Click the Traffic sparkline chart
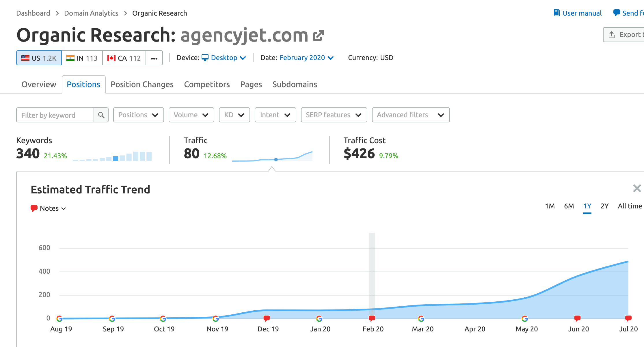Viewport: 644px width, 347px height. (x=272, y=156)
